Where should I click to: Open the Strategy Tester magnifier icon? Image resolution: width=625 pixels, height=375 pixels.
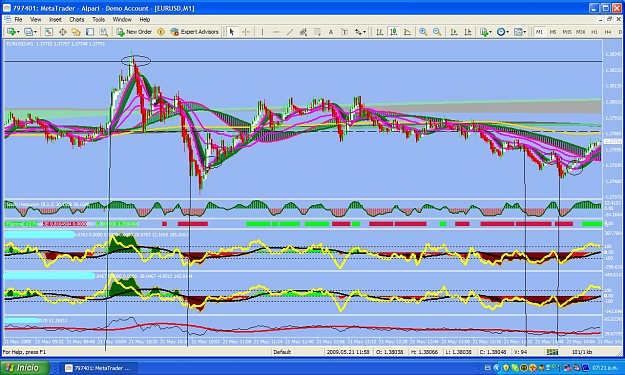(104, 32)
